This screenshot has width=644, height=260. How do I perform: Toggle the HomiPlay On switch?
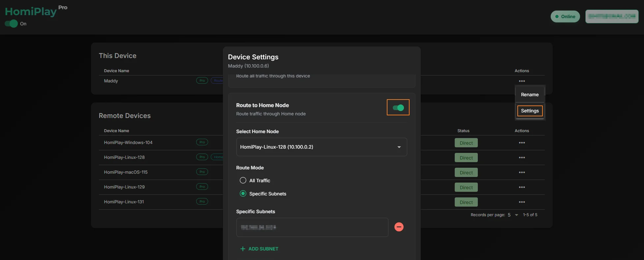coord(11,24)
